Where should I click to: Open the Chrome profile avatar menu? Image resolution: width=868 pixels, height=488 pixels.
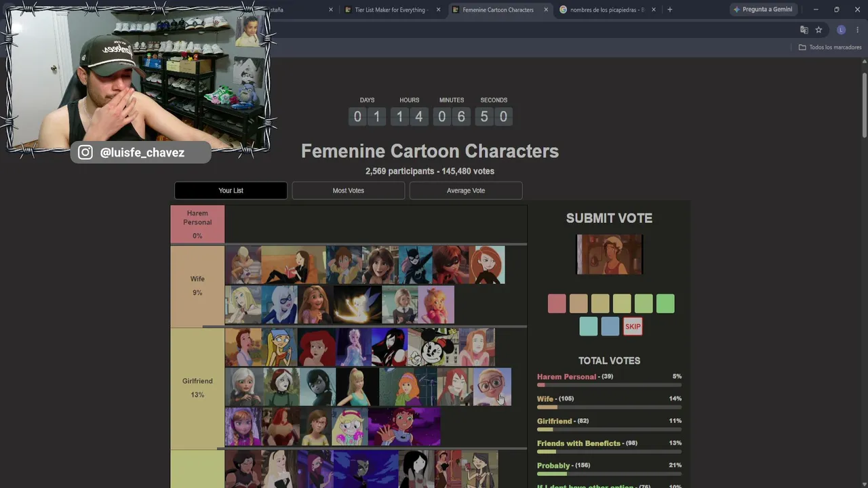[842, 30]
